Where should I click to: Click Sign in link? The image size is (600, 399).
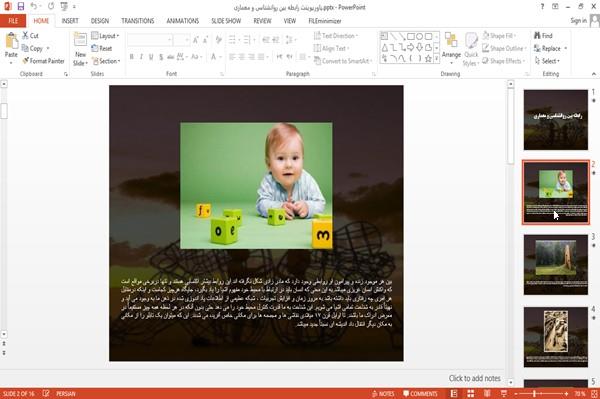coord(578,21)
